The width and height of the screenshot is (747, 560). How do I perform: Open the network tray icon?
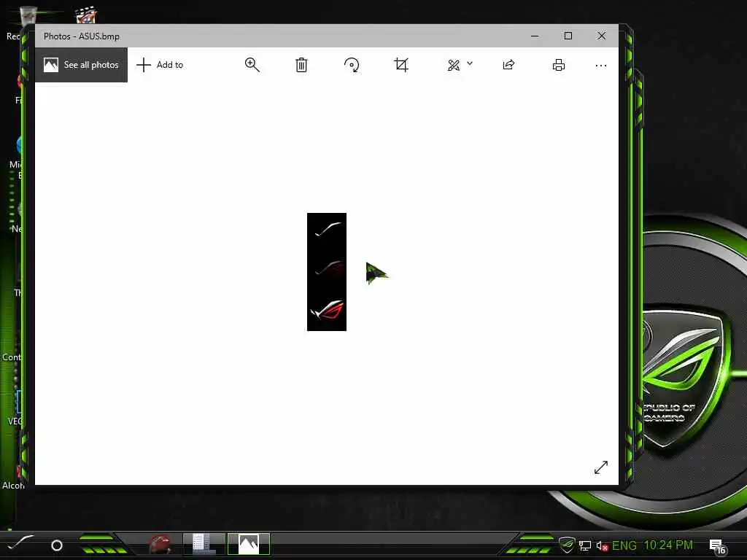[x=585, y=545]
